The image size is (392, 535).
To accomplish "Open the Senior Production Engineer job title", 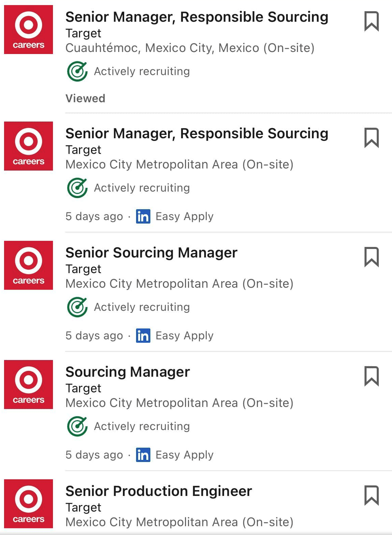I will pos(158,491).
